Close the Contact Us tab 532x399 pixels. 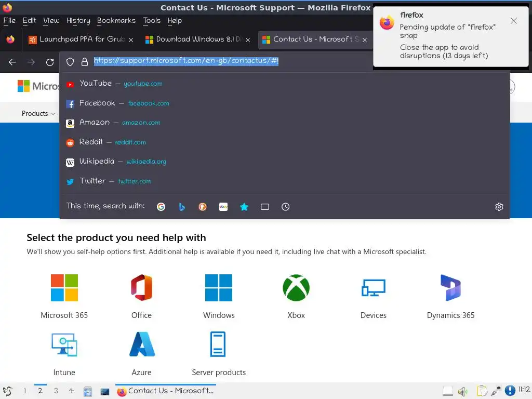tap(365, 40)
